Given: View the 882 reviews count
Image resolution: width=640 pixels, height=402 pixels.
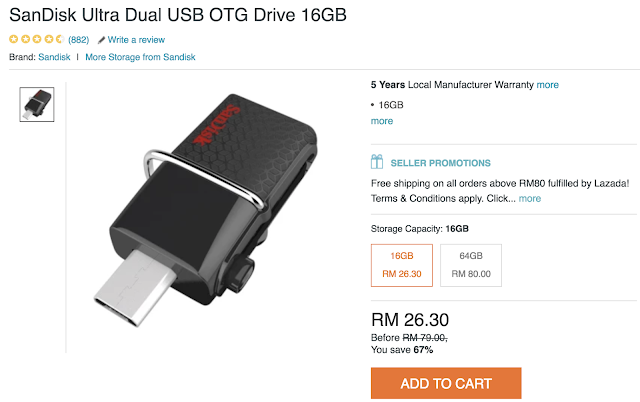Looking at the screenshot, I should pos(79,40).
